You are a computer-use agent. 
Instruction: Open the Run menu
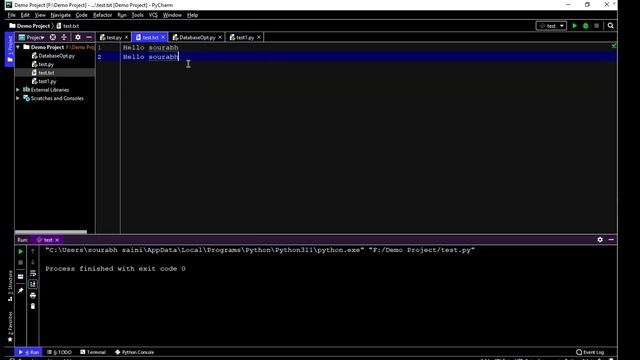point(122,15)
